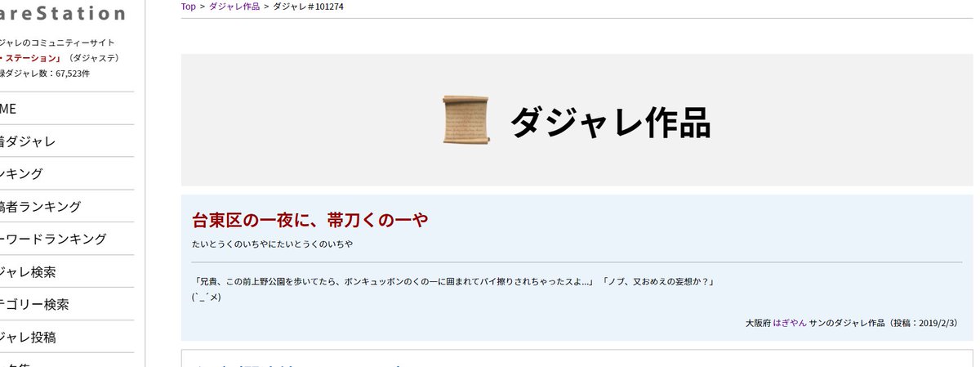Viewport: 980px width, 367px height.
Task: Click the red ステーション site name text
Action: pos(32,58)
